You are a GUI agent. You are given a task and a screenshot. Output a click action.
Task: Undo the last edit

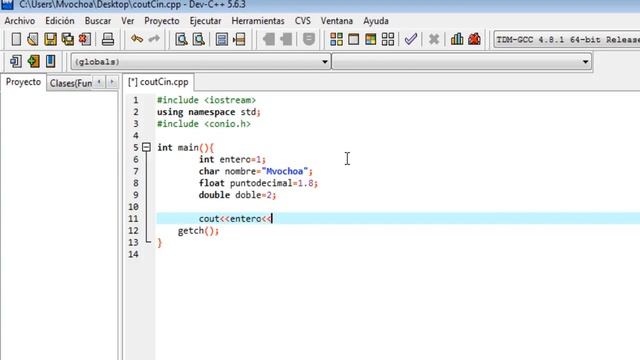[x=137, y=39]
